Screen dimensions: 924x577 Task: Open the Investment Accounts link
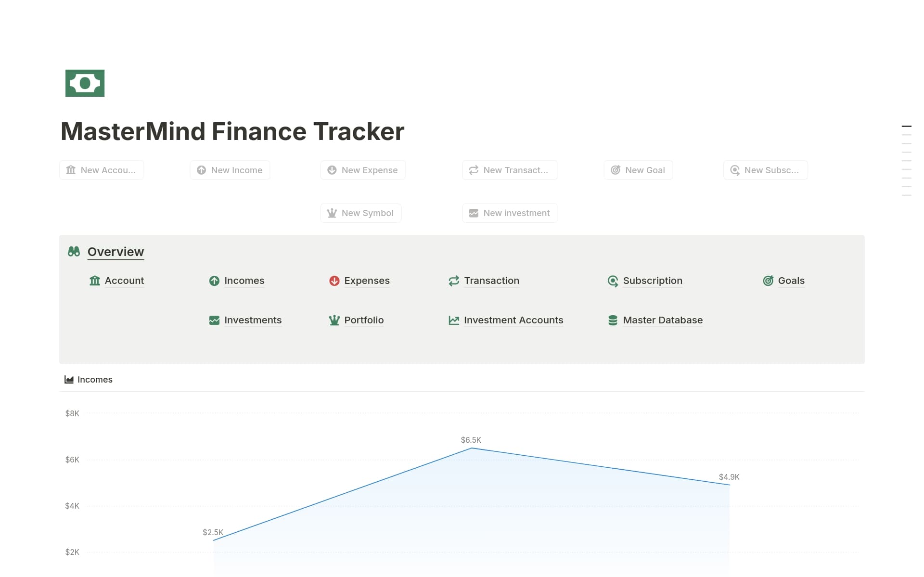pyautogui.click(x=513, y=320)
